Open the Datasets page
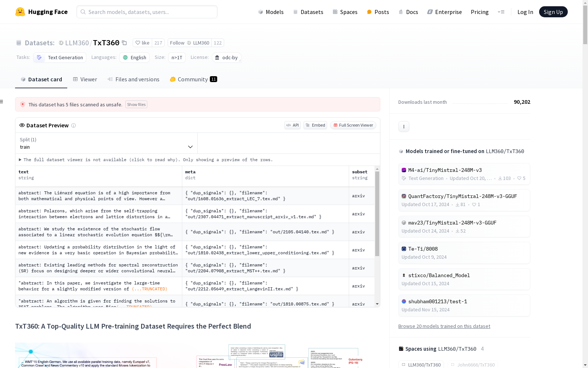This screenshot has height=368, width=588. tap(308, 12)
